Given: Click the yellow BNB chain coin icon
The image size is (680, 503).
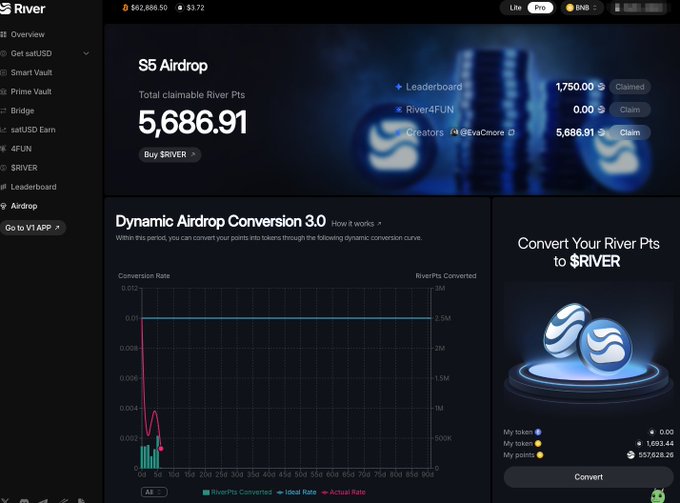Looking at the screenshot, I should [570, 8].
